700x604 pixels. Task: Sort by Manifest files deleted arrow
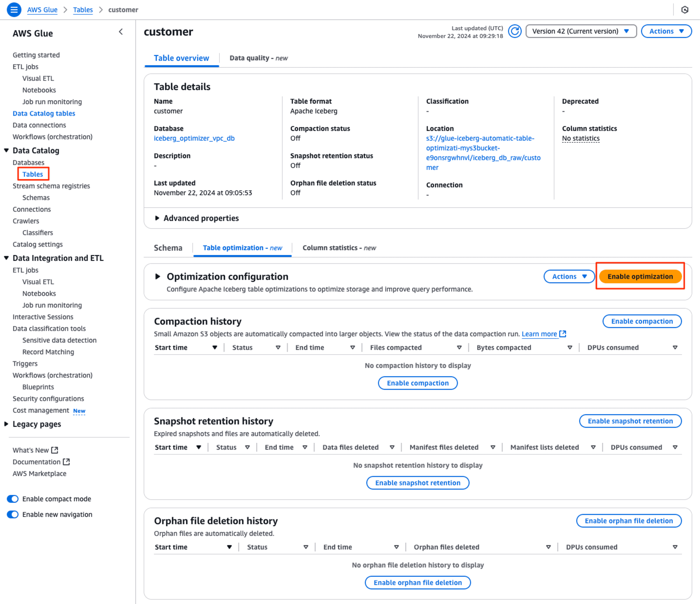pos(493,447)
